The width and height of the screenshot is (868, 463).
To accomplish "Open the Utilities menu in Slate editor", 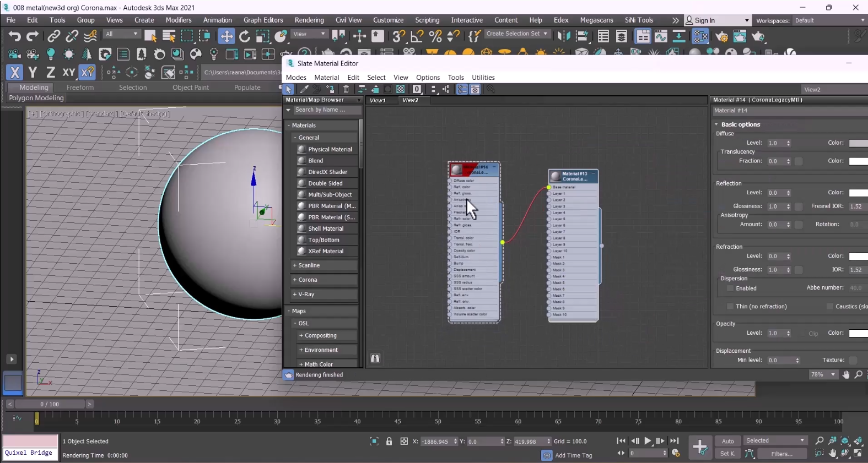I will (x=483, y=78).
